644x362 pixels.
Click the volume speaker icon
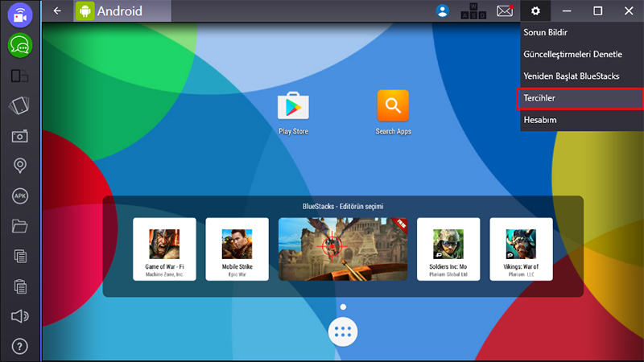(x=20, y=316)
